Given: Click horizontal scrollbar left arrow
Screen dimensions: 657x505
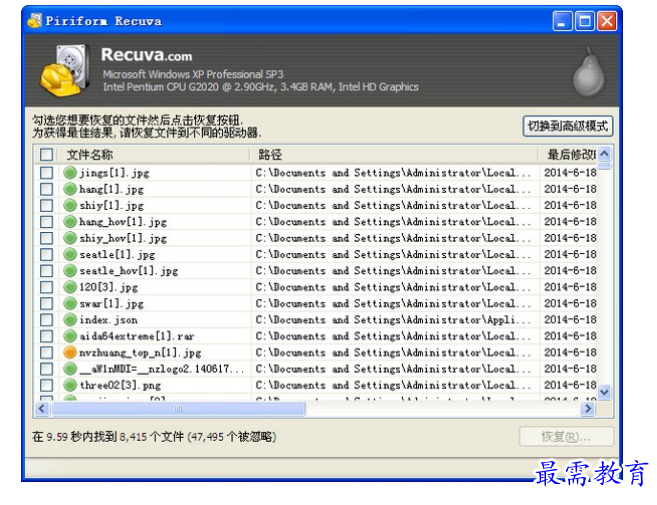Looking at the screenshot, I should coord(42,409).
